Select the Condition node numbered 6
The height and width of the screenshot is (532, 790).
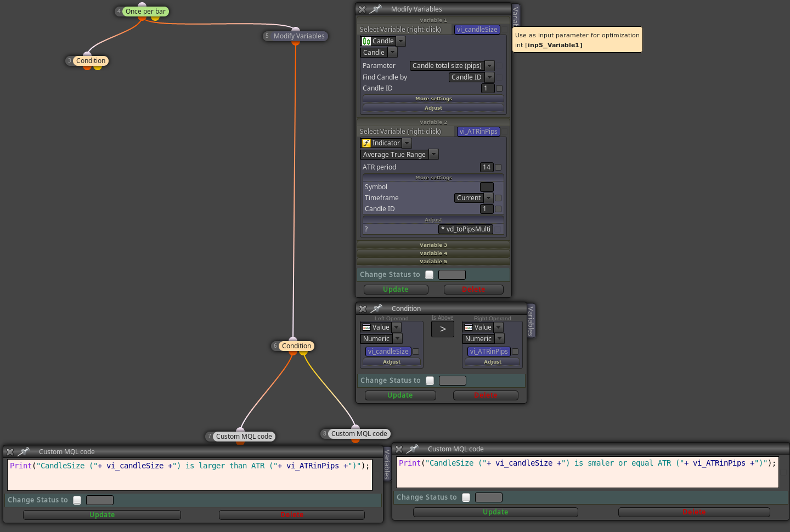pyautogui.click(x=296, y=346)
